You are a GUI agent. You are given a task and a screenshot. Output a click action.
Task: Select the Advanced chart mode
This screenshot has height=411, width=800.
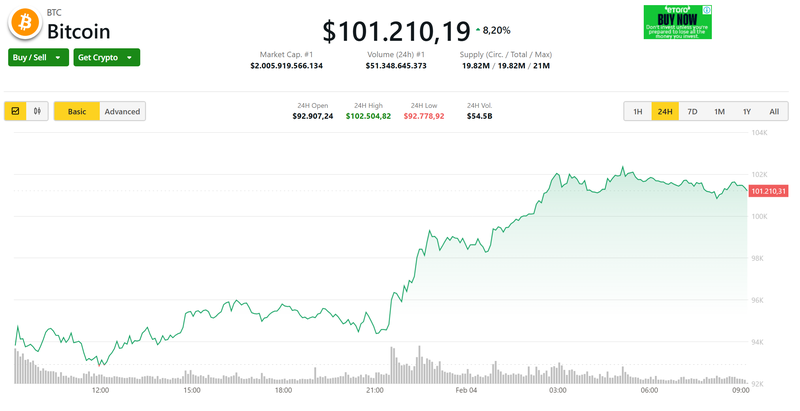(x=122, y=111)
